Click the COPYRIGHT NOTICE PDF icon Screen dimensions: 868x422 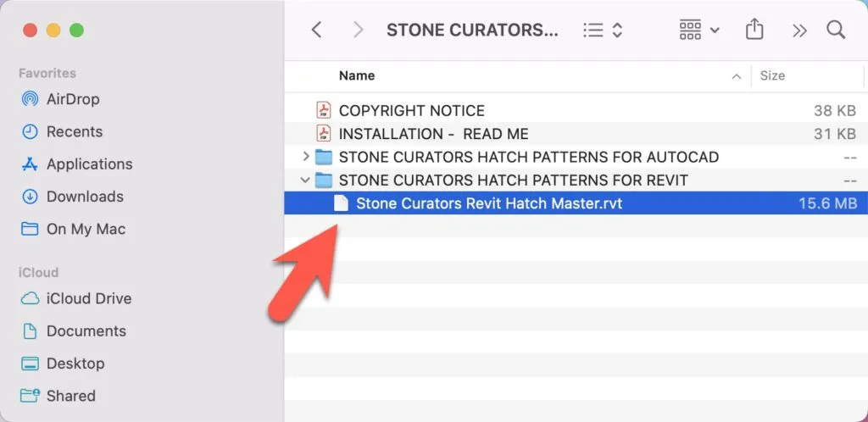click(x=323, y=111)
